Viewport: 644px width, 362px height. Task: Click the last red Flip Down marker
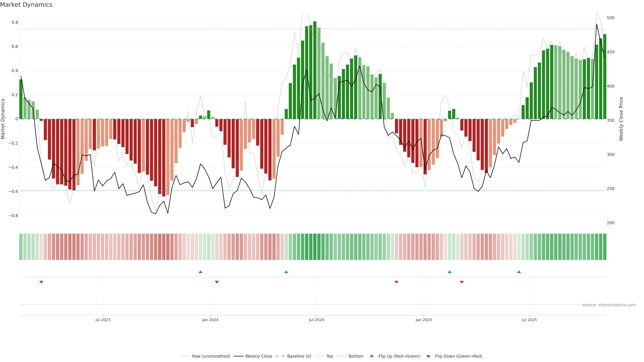click(462, 282)
